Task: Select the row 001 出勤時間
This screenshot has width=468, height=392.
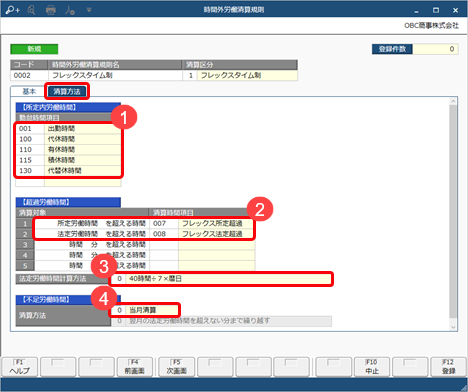Action: (x=68, y=129)
